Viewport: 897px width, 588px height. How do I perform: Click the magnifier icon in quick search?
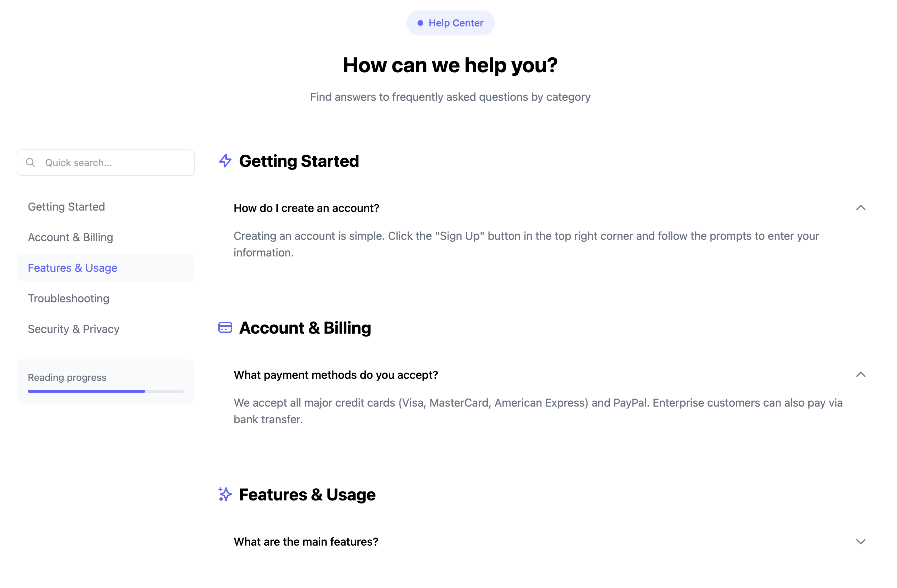coord(31,163)
